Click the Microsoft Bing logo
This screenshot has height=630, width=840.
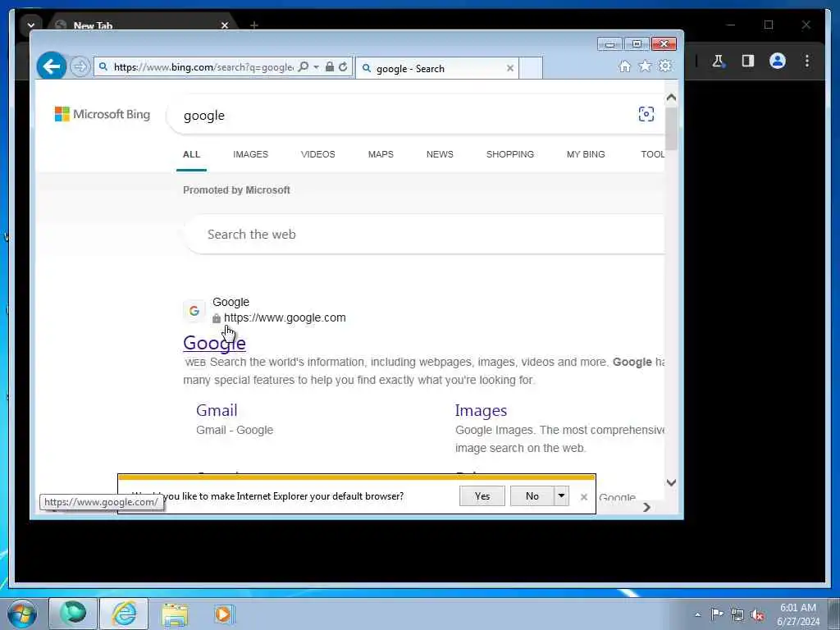click(x=103, y=114)
